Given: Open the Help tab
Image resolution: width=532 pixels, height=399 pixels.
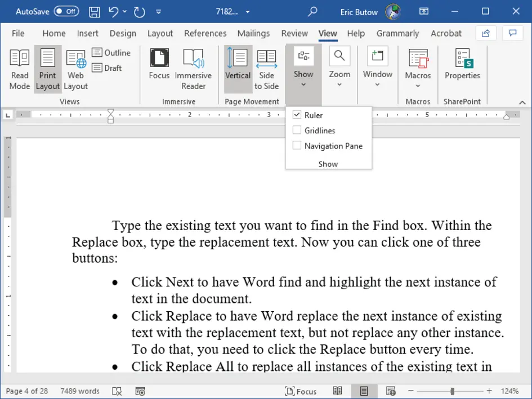Looking at the screenshot, I should point(356,33).
